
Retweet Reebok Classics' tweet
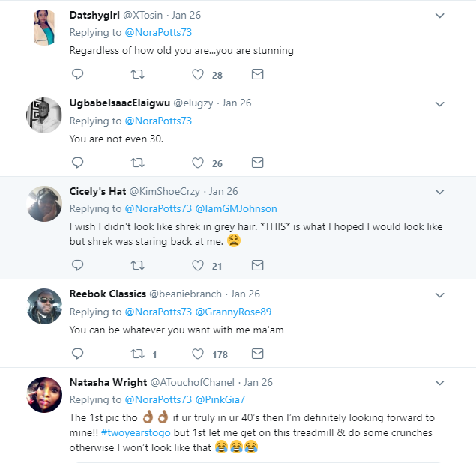point(137,354)
